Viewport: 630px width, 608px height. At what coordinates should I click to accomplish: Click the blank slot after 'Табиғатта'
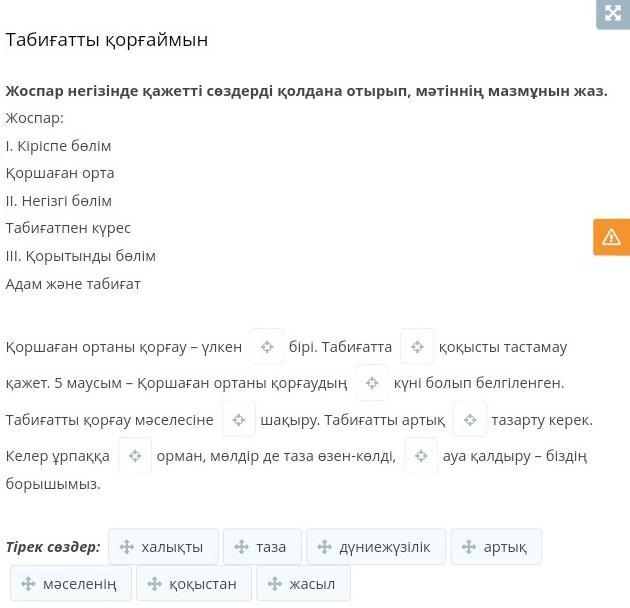click(417, 347)
